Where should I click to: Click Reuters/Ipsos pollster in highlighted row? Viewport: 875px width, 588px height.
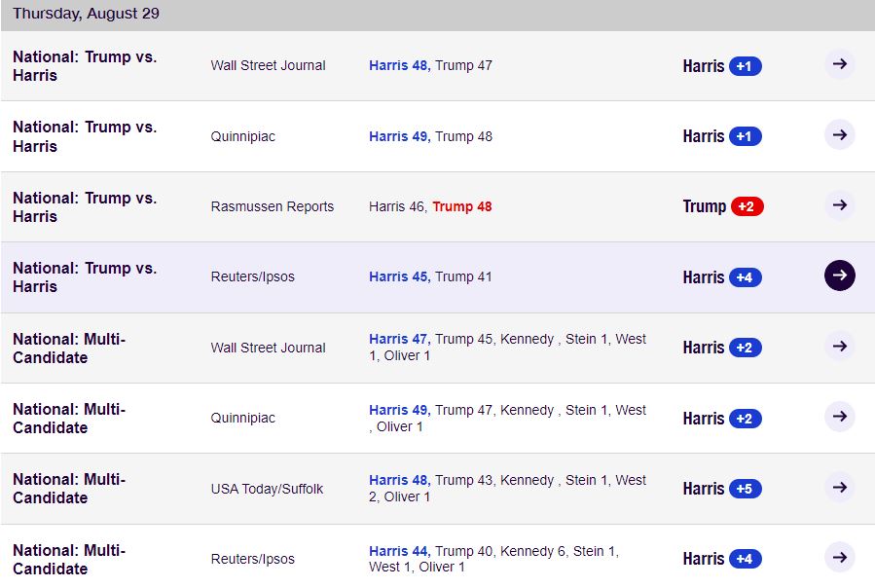[x=252, y=276]
